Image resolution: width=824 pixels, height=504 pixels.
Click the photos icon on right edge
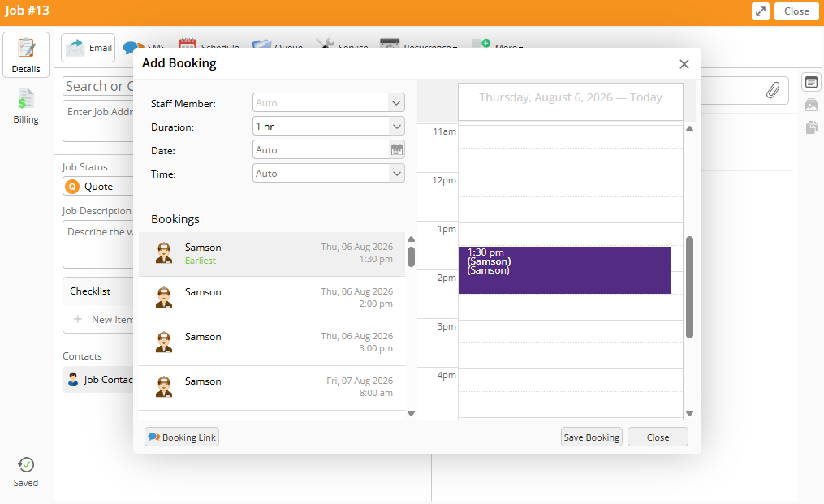811,106
